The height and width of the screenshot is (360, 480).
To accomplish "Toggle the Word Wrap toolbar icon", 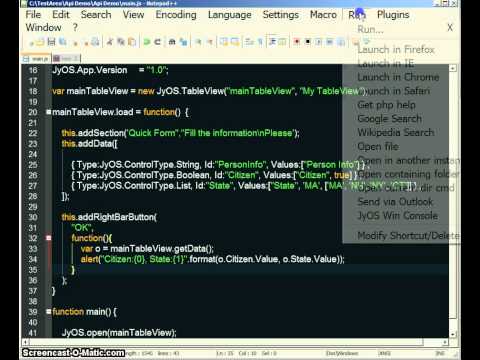I will [x=248, y=42].
